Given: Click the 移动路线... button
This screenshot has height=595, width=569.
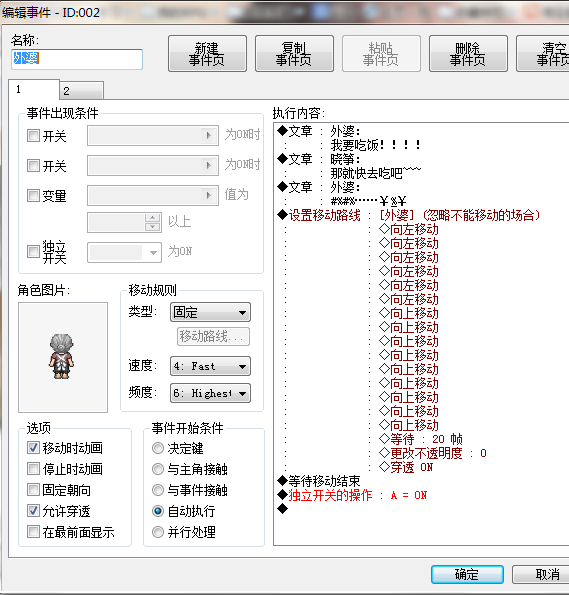Looking at the screenshot, I should (x=213, y=337).
